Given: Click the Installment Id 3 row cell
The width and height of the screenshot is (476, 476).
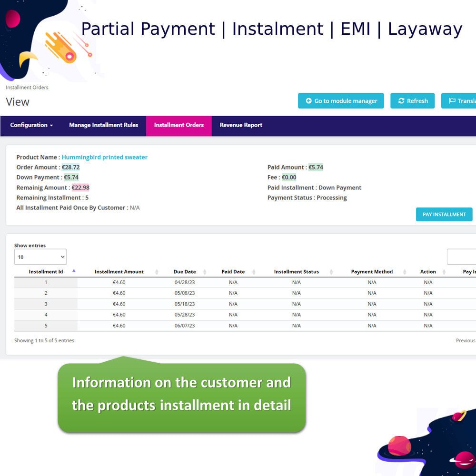Looking at the screenshot, I should point(46,304).
